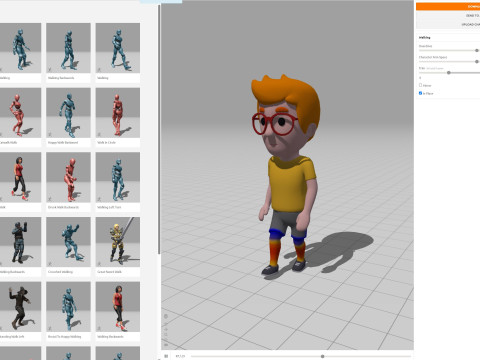
Task: Enable the Mirror checkbox
Action: click(420, 85)
